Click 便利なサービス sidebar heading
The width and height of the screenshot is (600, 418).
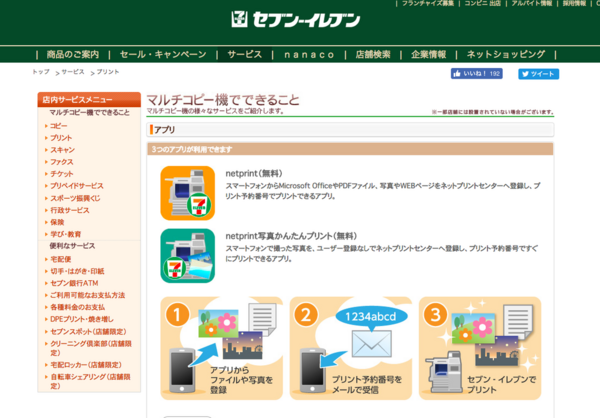point(72,246)
